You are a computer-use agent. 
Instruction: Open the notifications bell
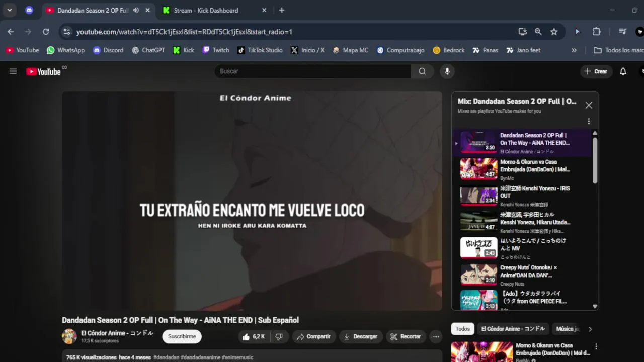[623, 71]
